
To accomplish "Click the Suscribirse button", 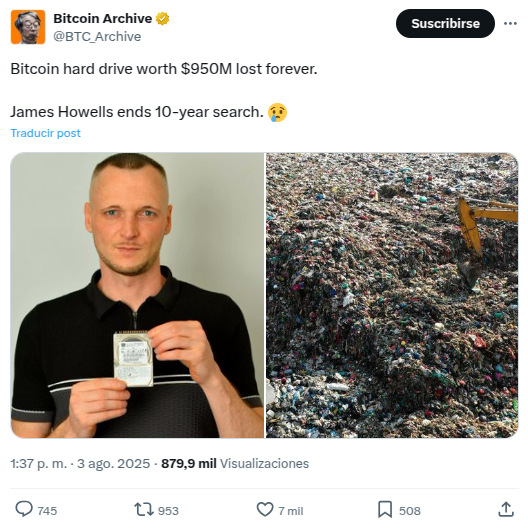I will click(x=445, y=23).
